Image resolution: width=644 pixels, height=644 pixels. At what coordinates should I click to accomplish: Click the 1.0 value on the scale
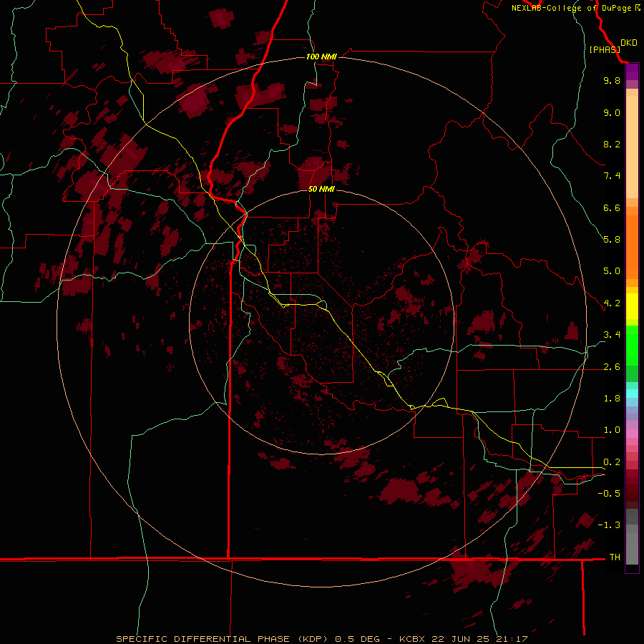[x=612, y=430]
